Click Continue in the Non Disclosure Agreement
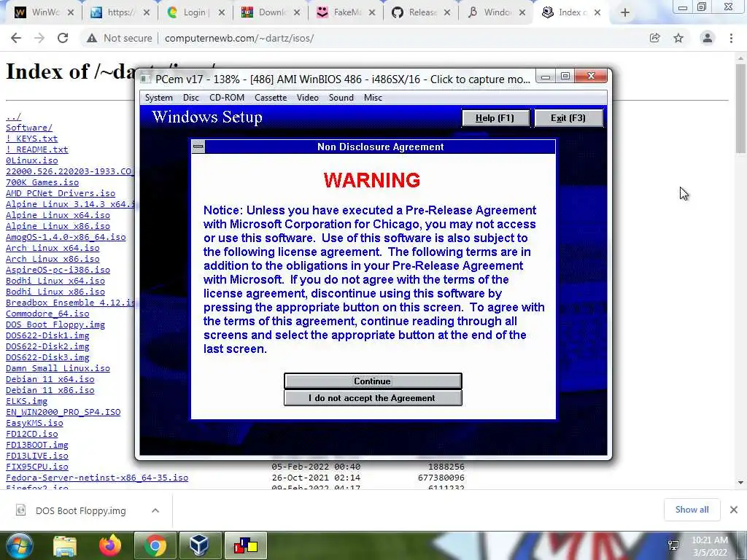 [x=373, y=381]
